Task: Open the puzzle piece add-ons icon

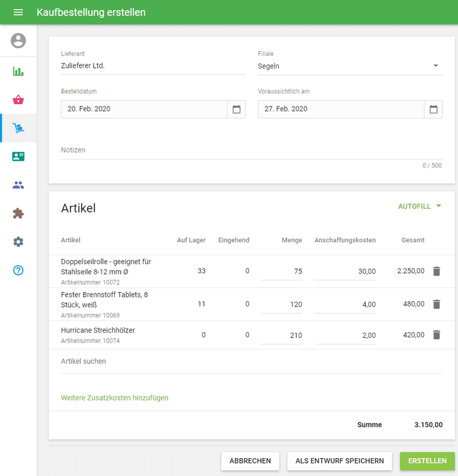Action: [x=18, y=213]
